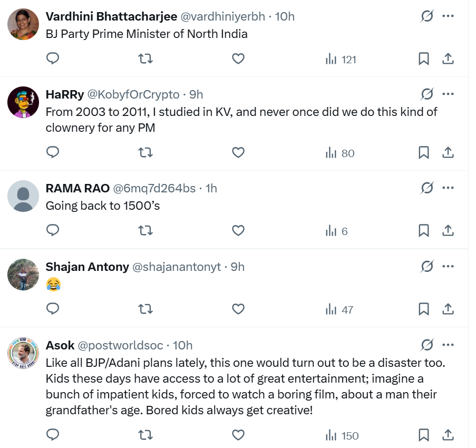The height and width of the screenshot is (448, 476).
Task: Open Vardhini Bhattacharjee's profile picture
Action: [x=23, y=25]
